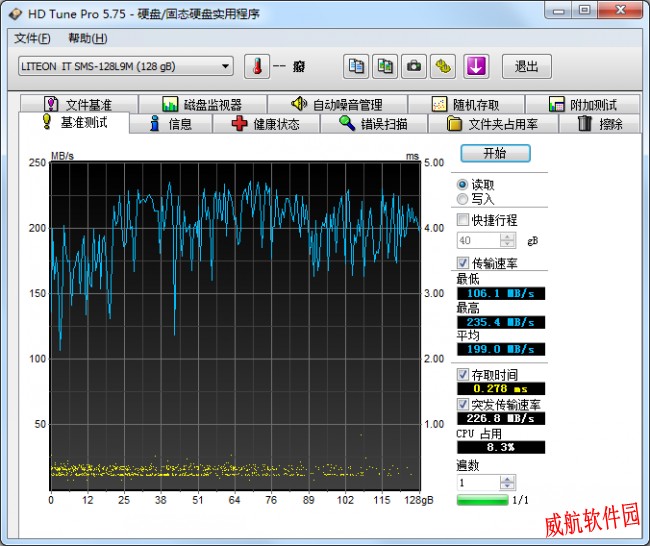
Task: Click the CPU usage 8.3% value
Action: [x=501, y=447]
